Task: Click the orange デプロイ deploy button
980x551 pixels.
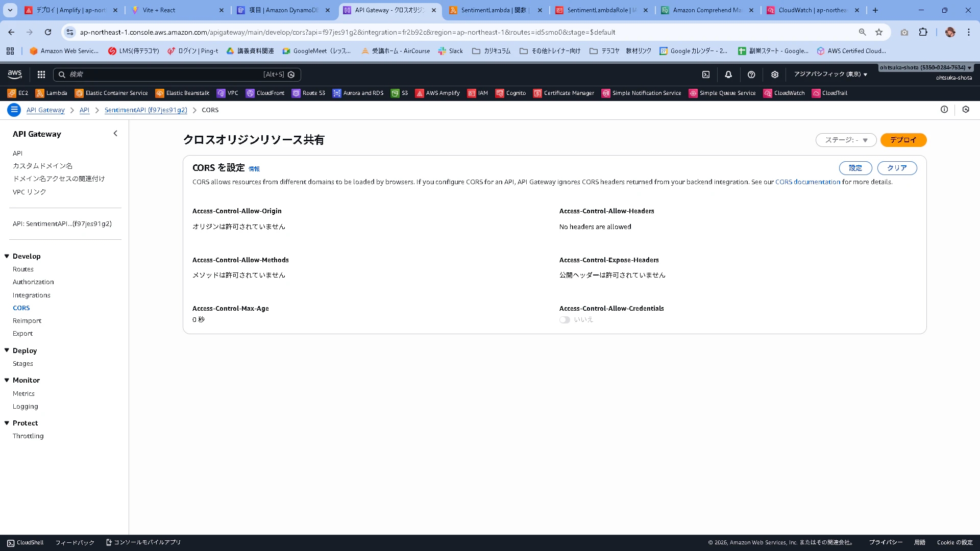Action: 903,140
